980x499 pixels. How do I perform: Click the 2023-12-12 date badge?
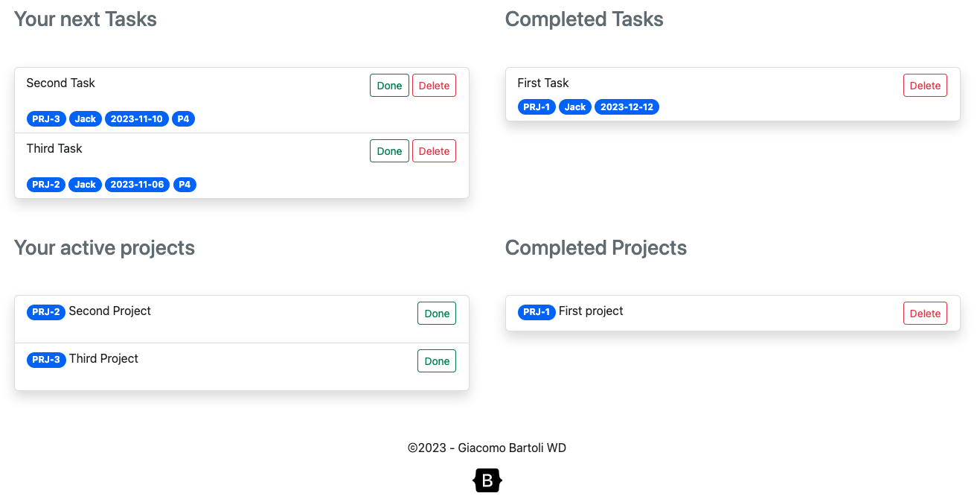pos(627,107)
